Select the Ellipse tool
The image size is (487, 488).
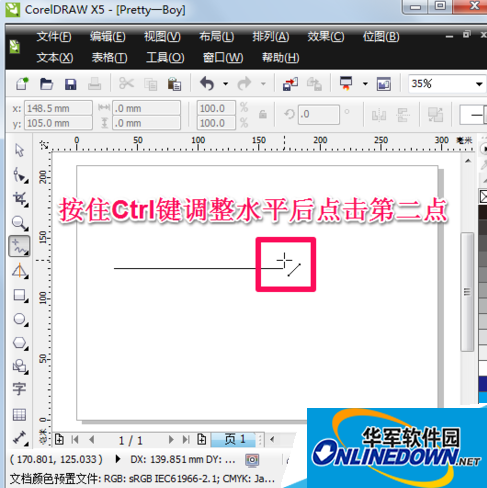click(x=20, y=319)
